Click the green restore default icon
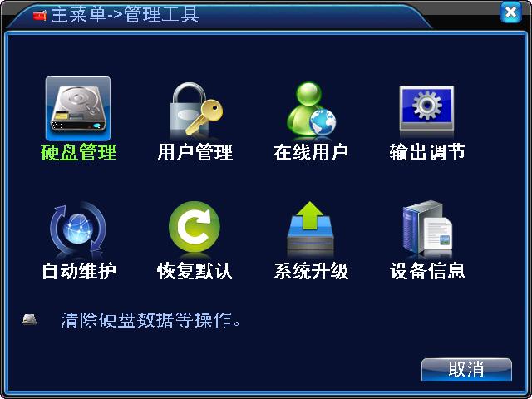 (194, 228)
